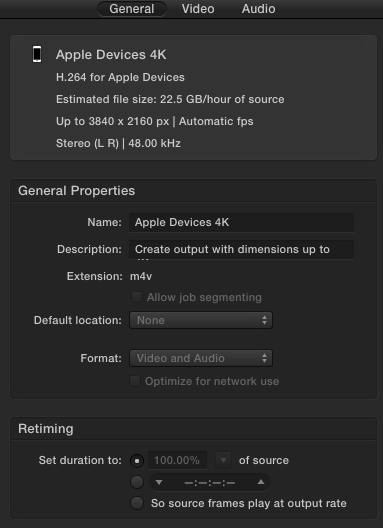Click the 100.00% duration field

pos(177,460)
